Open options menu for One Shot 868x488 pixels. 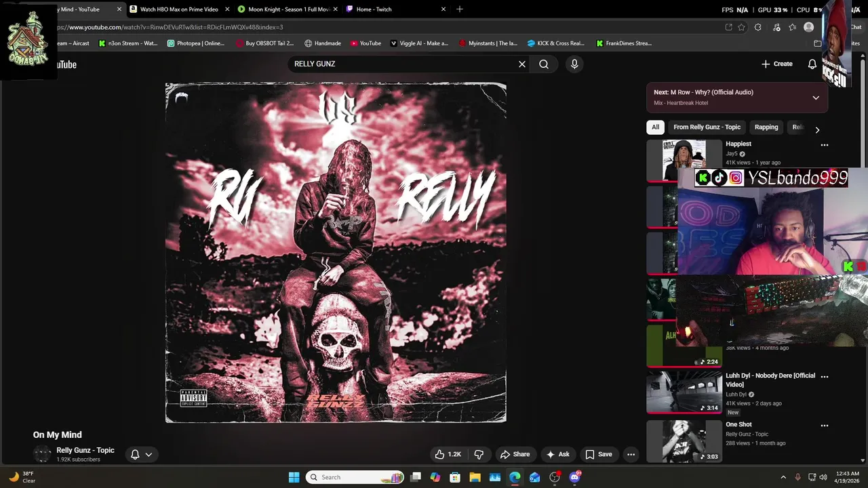(825, 426)
